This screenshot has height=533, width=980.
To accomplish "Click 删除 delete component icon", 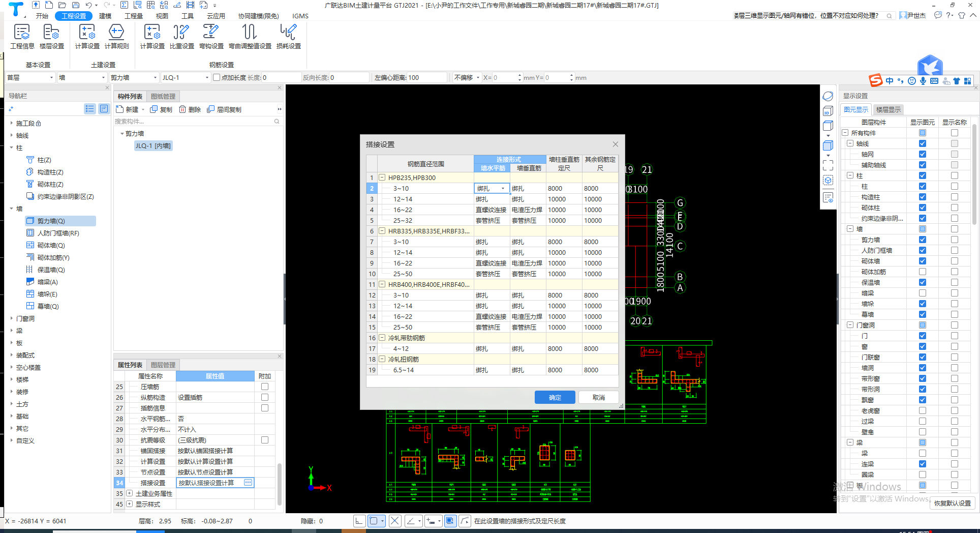I will point(190,109).
